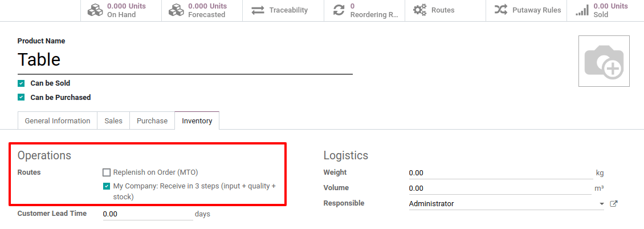
Task: Edit the Table product name field
Action: [185, 60]
